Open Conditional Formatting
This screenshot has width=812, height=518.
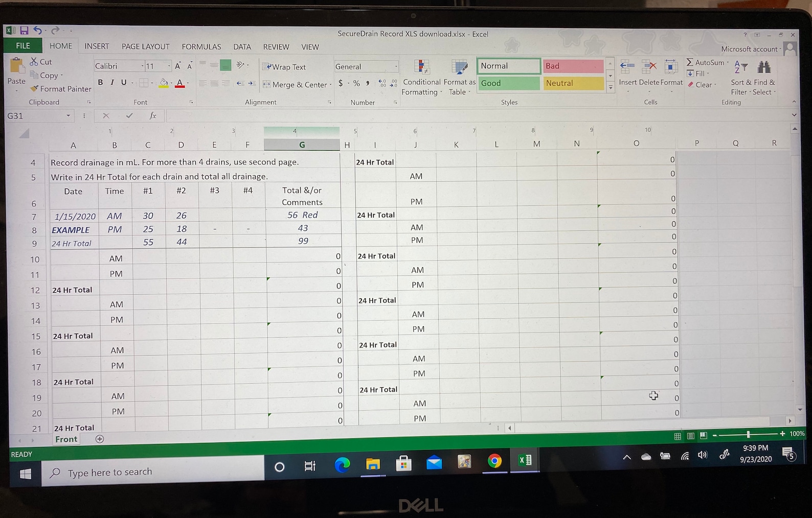(421, 78)
